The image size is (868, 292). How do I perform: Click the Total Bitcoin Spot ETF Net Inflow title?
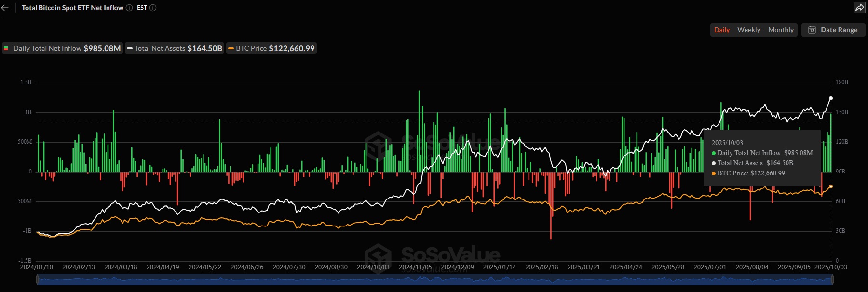(72, 8)
